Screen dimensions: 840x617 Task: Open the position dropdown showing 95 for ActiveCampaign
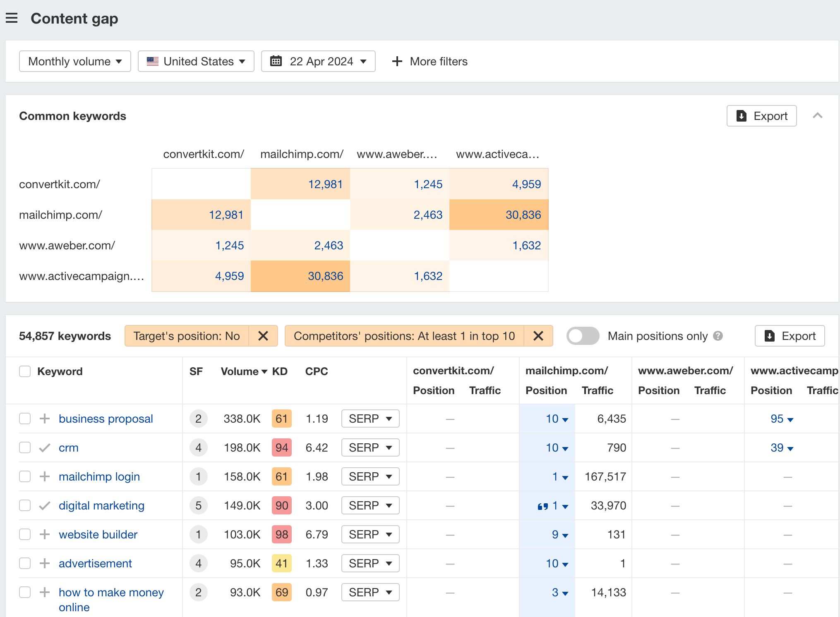tap(783, 419)
